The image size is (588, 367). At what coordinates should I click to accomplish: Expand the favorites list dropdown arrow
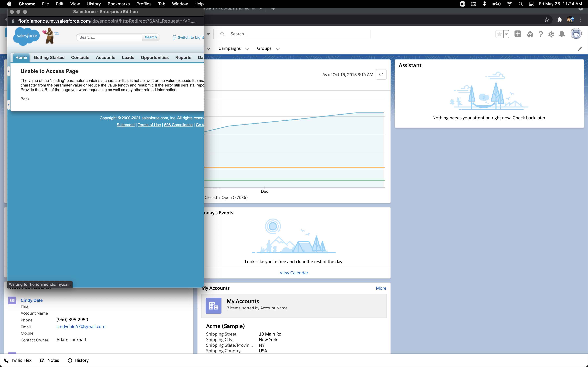point(506,34)
